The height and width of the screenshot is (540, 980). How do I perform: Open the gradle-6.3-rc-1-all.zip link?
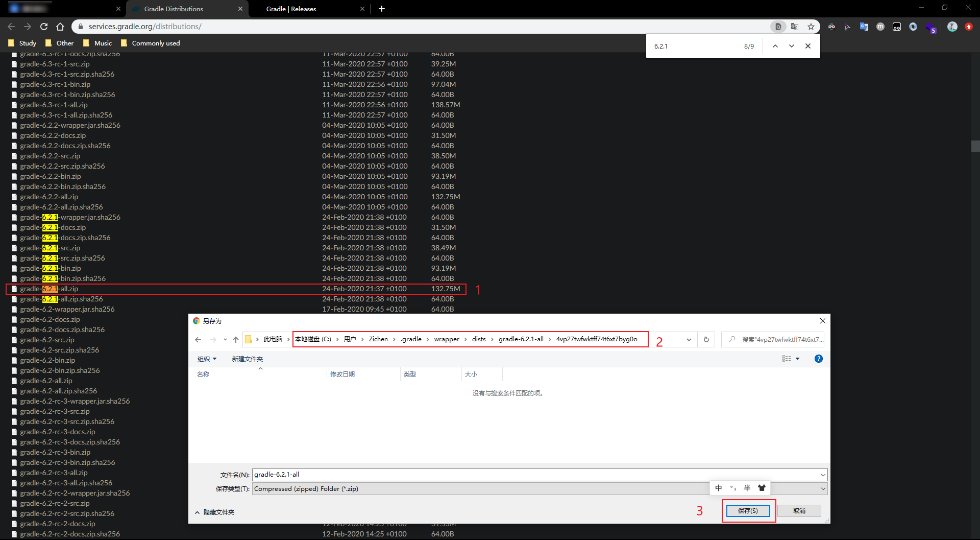(54, 105)
